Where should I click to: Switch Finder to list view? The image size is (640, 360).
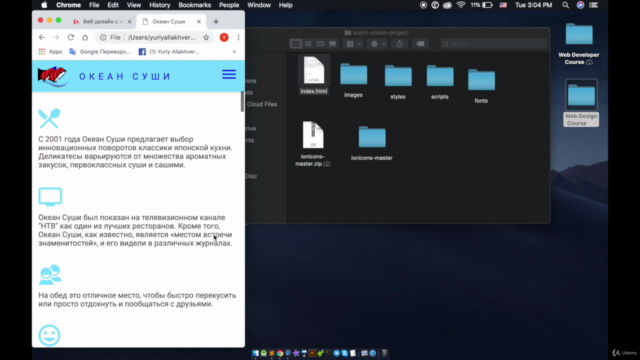tap(308, 44)
